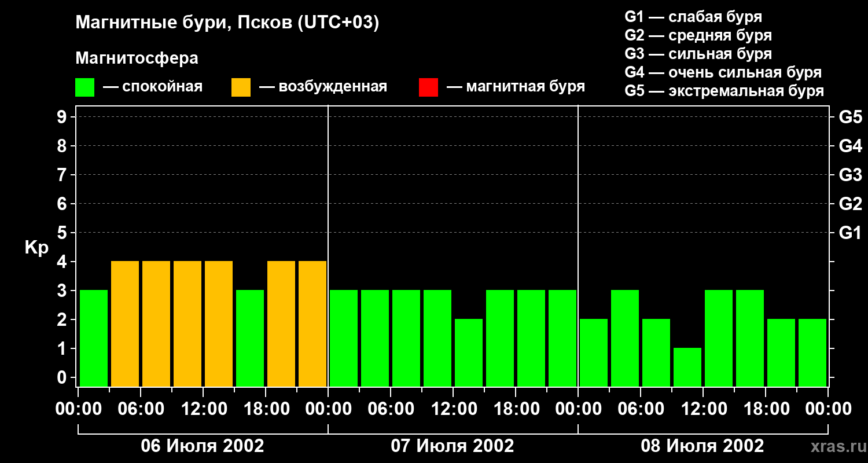Click the 12:00 time label for 06 Июля
This screenshot has height=463, width=868.
(203, 409)
